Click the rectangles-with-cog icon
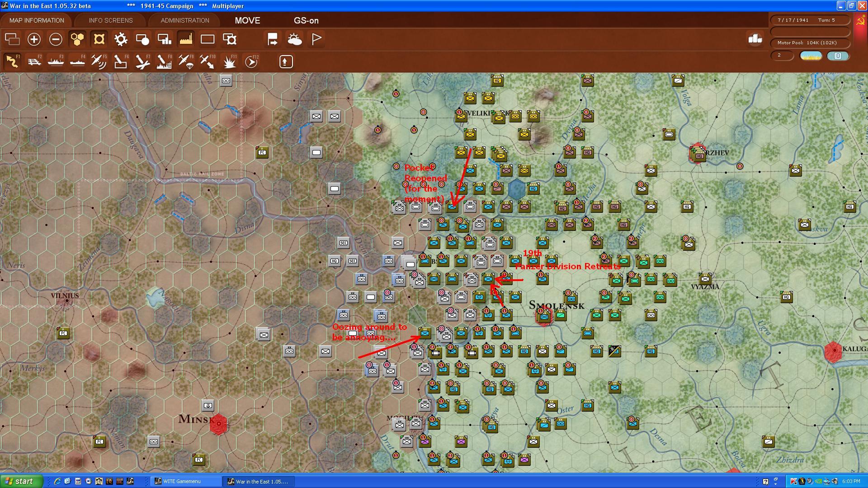This screenshot has width=868, height=488. (x=230, y=39)
